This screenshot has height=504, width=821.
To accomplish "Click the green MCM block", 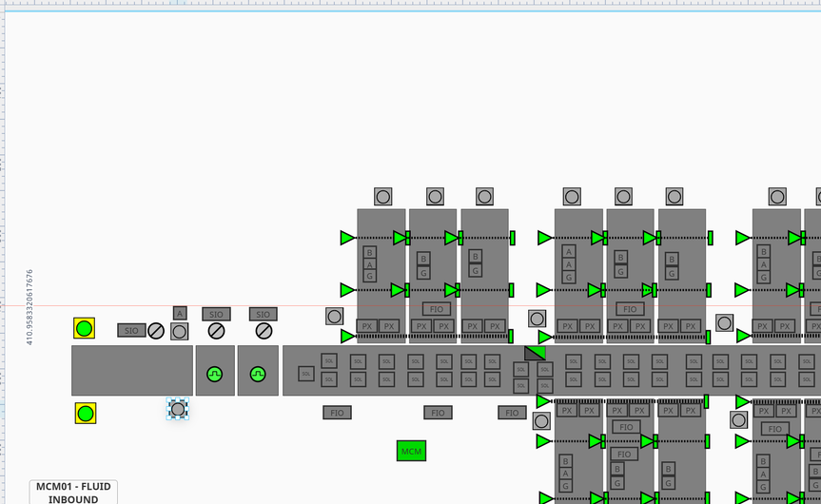I will 411,451.
